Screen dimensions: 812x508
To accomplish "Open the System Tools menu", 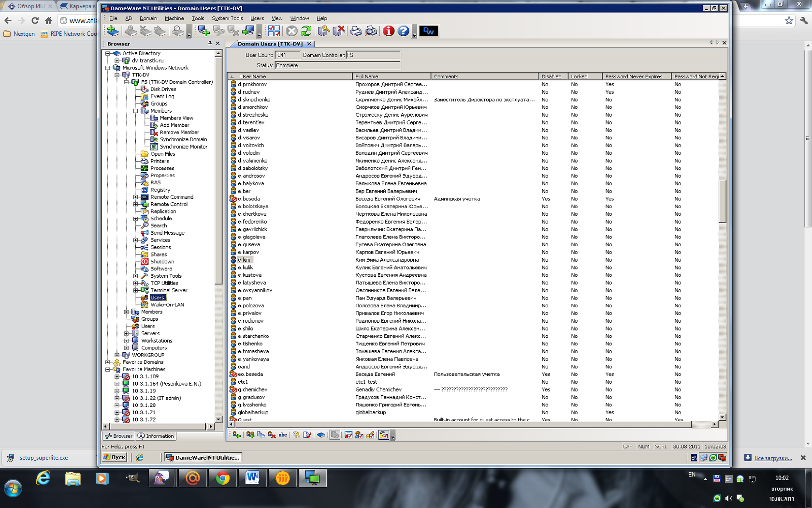I will [227, 18].
